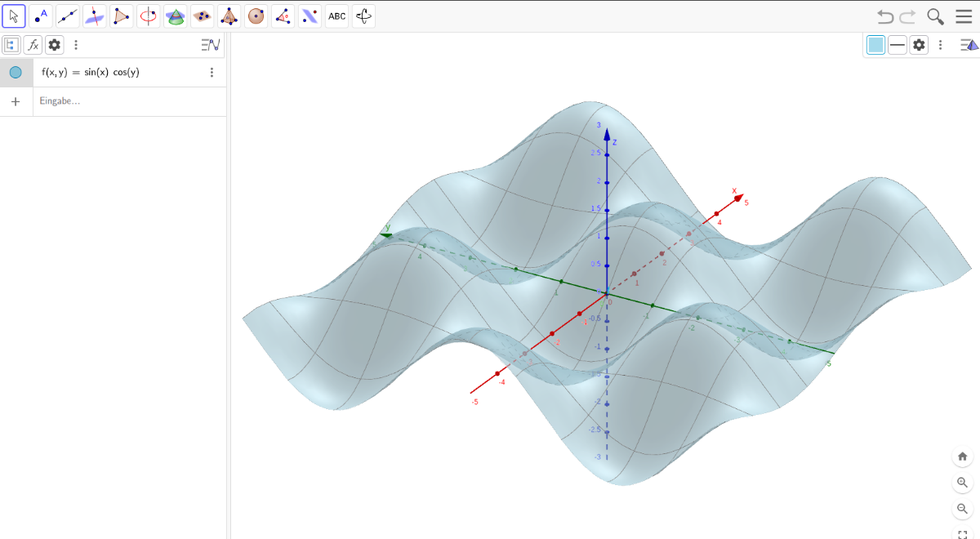Toggle algebra view sort-by tree button
Viewport: 980px width, 539px height.
click(12, 45)
